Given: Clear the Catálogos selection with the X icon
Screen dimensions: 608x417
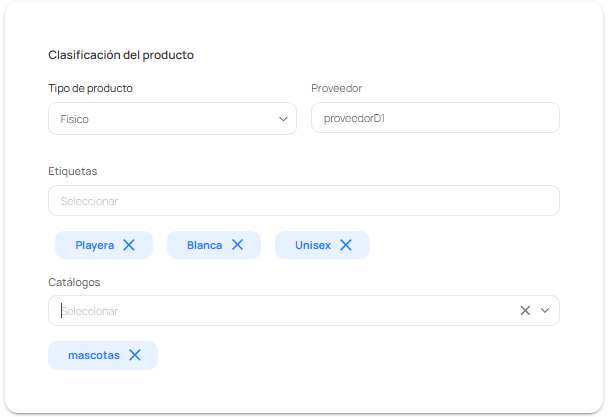Looking at the screenshot, I should click(525, 310).
